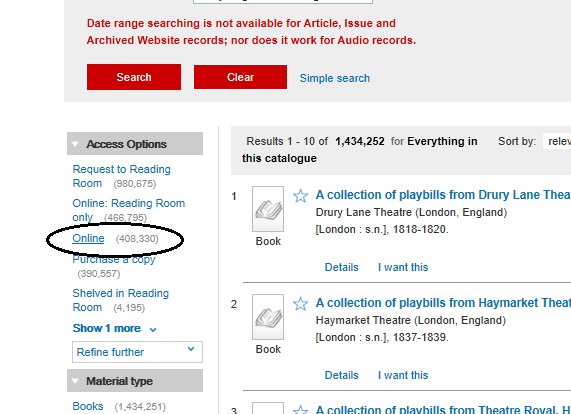This screenshot has height=414, width=571.
Task: Filter material type by Books
Action: 88,406
